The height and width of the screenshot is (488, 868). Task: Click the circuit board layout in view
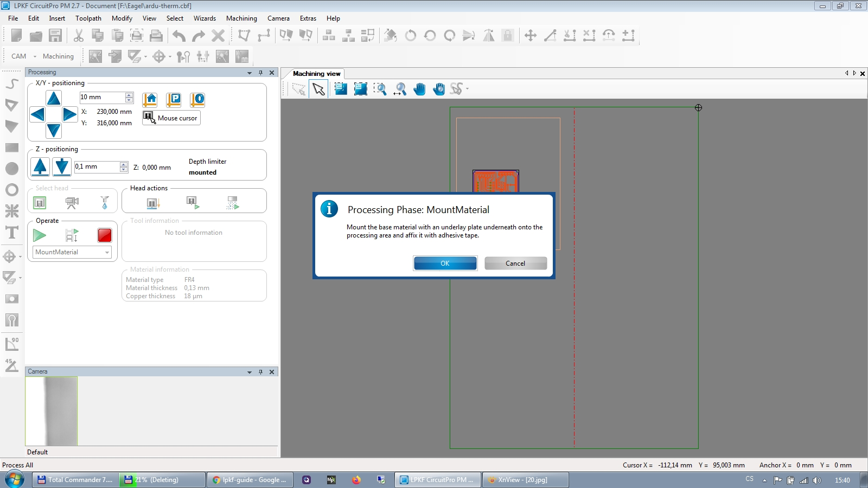click(496, 181)
